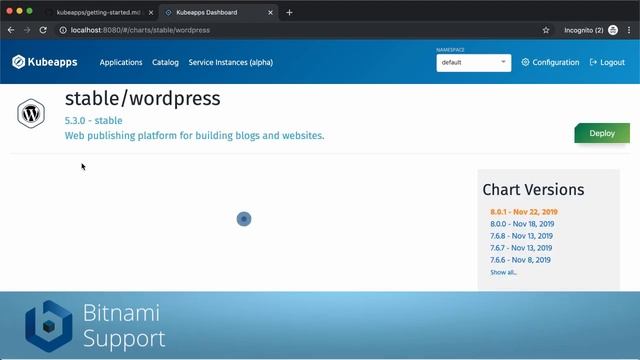Close the Kubeapps Dashboard tab

[x=270, y=13]
